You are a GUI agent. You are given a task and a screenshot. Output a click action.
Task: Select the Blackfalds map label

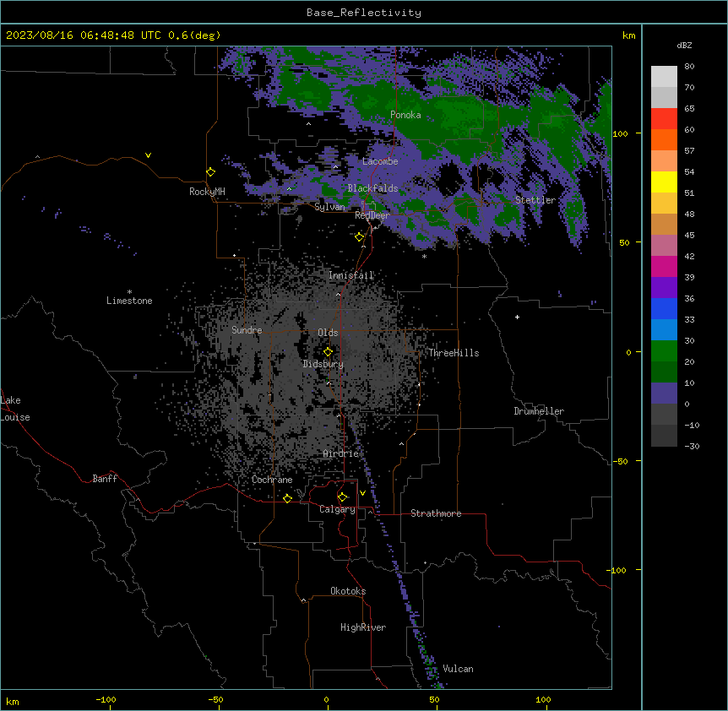tap(372, 188)
